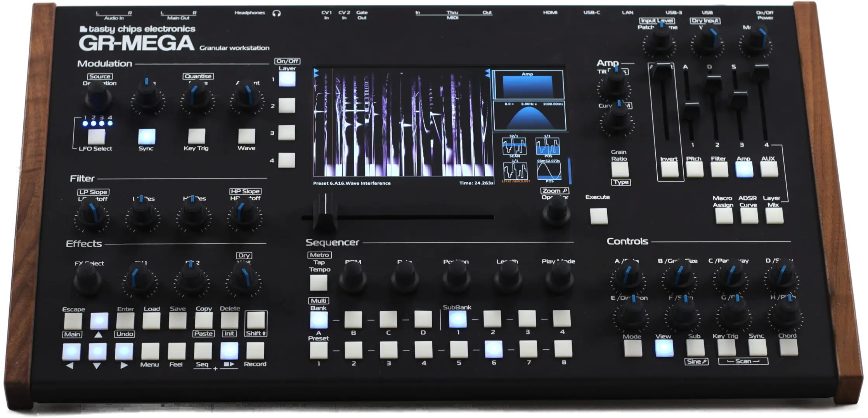868x418 pixels.
Task: Push the Load button
Action: (151, 321)
